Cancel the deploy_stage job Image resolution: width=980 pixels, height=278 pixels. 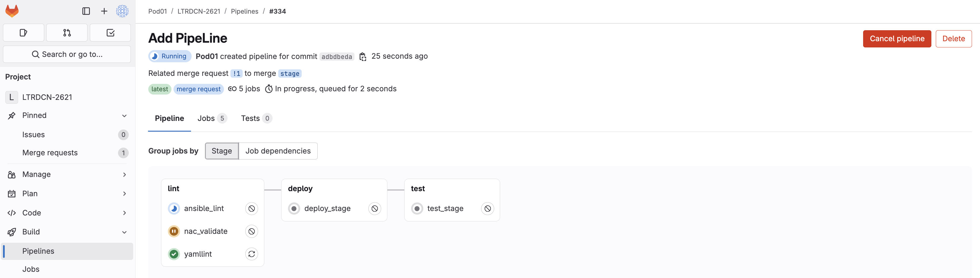374,208
